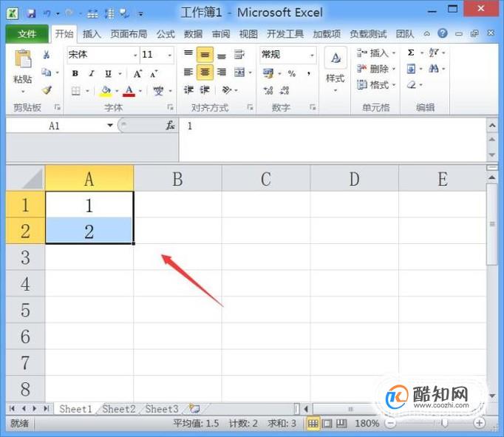This screenshot has height=437, width=504.
Task: Open the 文件 file tab
Action: tap(27, 34)
